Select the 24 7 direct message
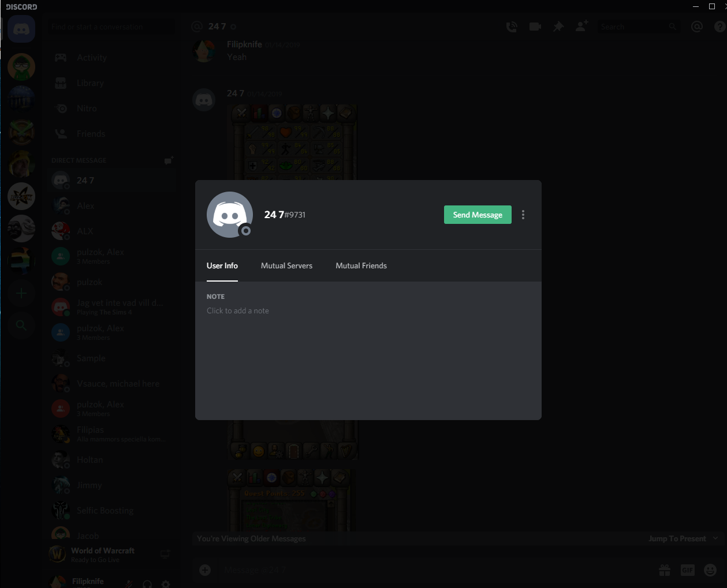 [x=113, y=181]
